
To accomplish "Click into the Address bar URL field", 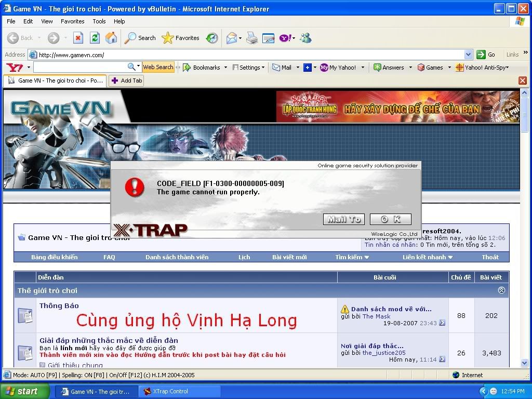I will [250, 55].
